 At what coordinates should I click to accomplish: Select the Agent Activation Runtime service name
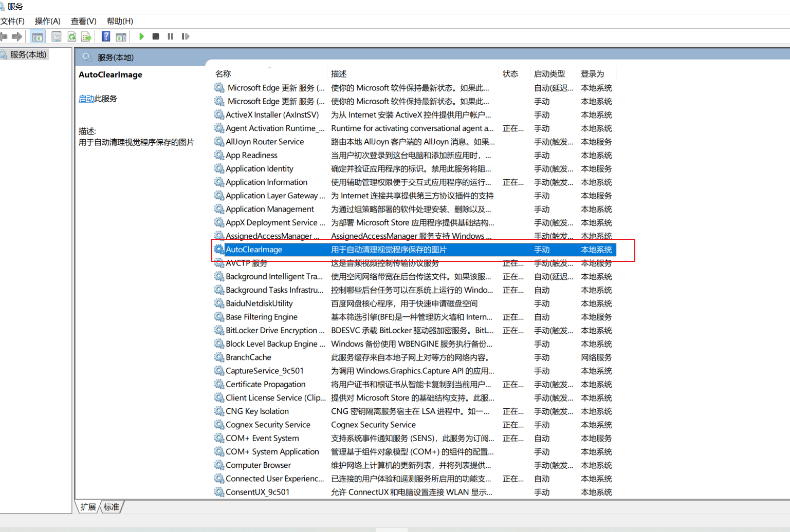pos(275,128)
